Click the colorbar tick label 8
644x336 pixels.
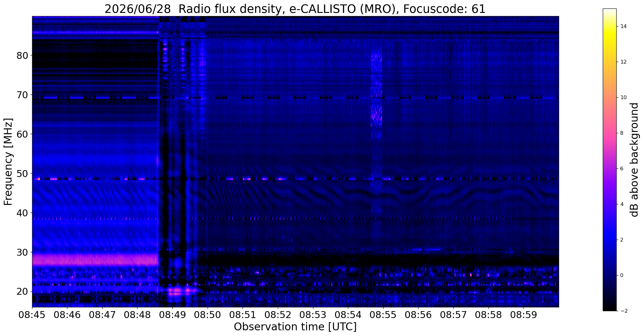click(x=621, y=133)
